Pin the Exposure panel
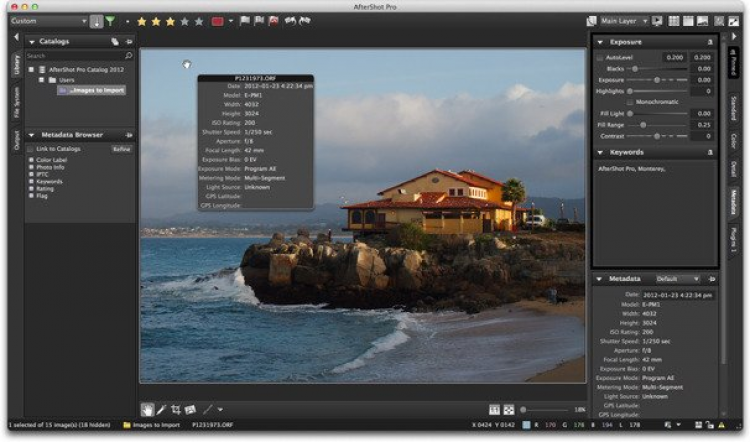The image size is (750, 442). pyautogui.click(x=710, y=42)
